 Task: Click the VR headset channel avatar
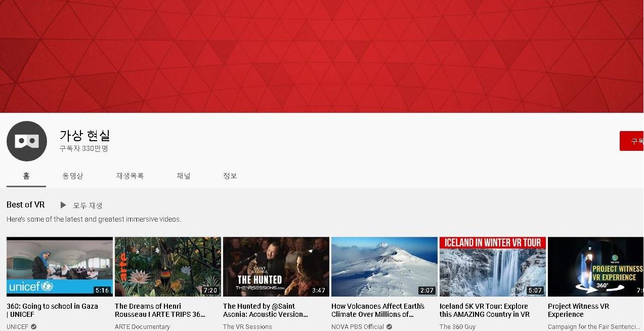coord(27,141)
